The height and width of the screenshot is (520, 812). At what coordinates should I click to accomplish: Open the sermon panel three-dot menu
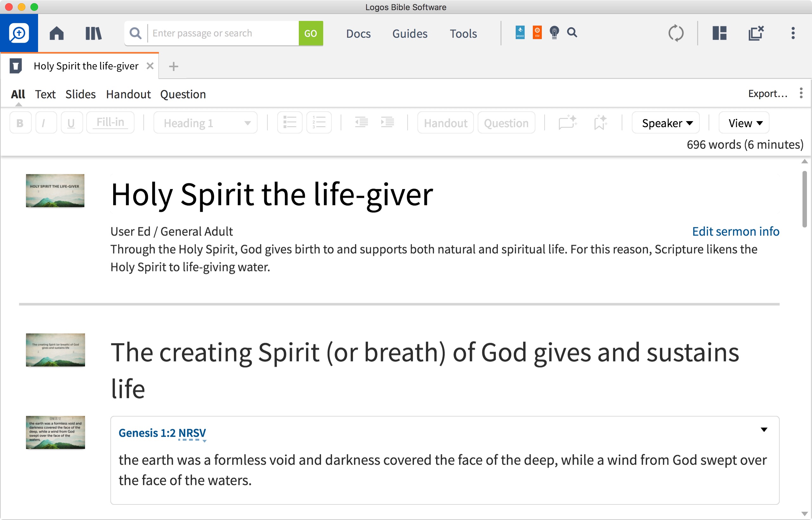[801, 93]
